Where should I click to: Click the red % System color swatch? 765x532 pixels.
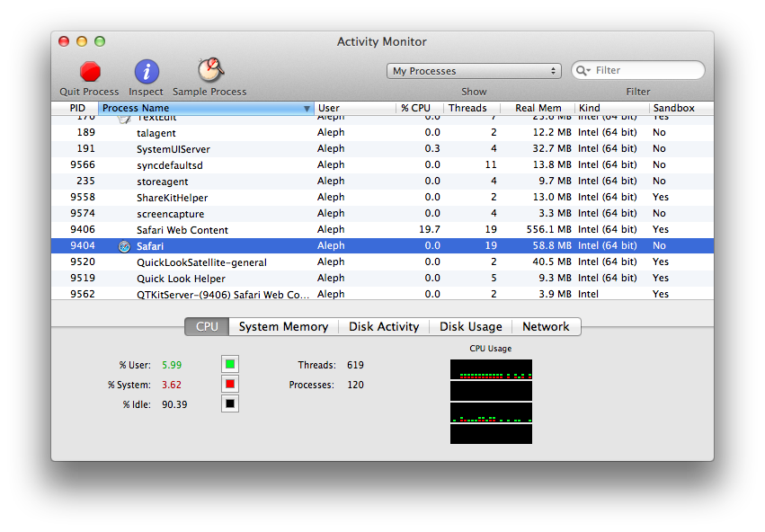[230, 385]
